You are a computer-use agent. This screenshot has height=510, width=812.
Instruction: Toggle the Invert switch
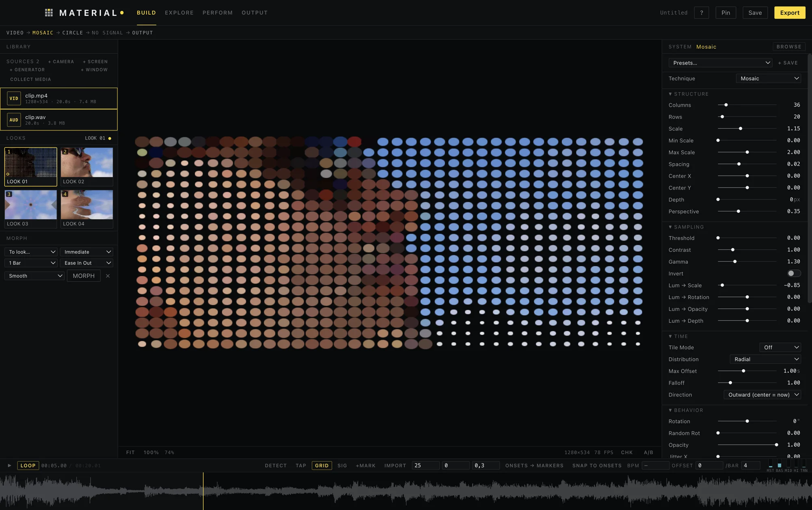[794, 273]
